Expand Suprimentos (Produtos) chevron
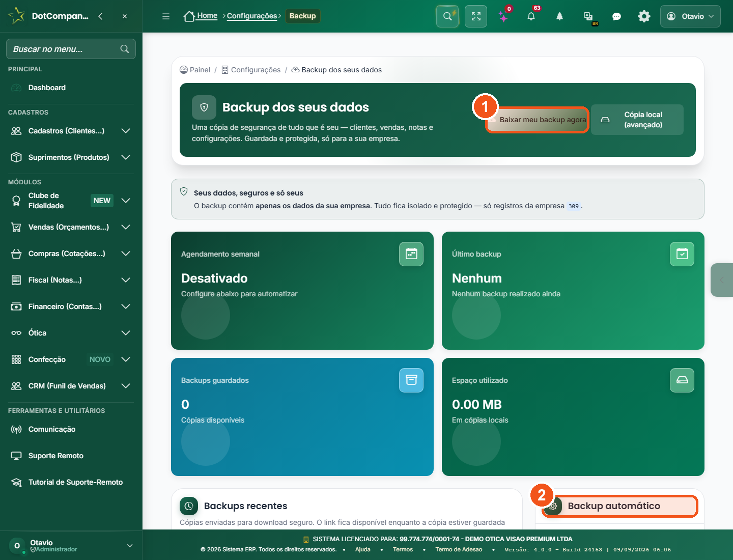 tap(126, 157)
